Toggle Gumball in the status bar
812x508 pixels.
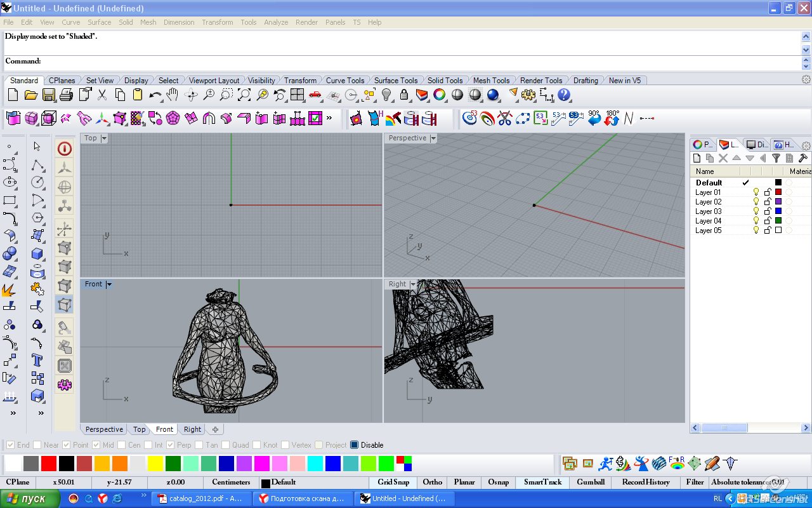(x=590, y=482)
